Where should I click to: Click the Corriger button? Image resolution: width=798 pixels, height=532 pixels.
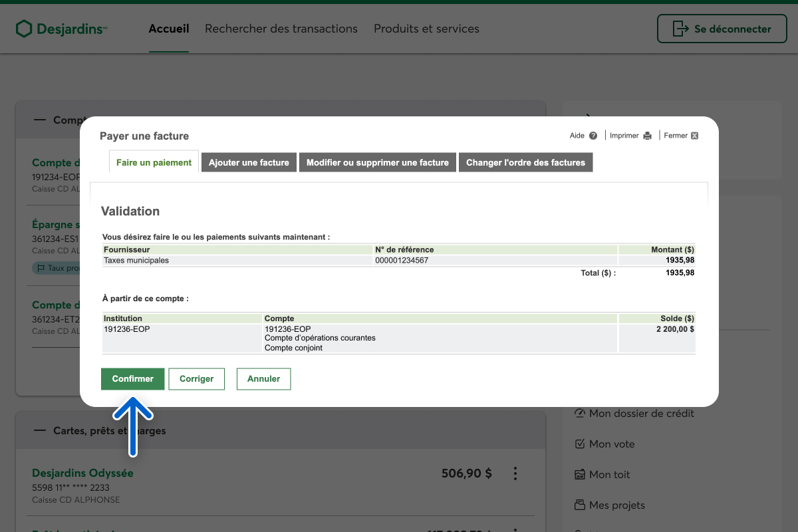[x=196, y=378]
